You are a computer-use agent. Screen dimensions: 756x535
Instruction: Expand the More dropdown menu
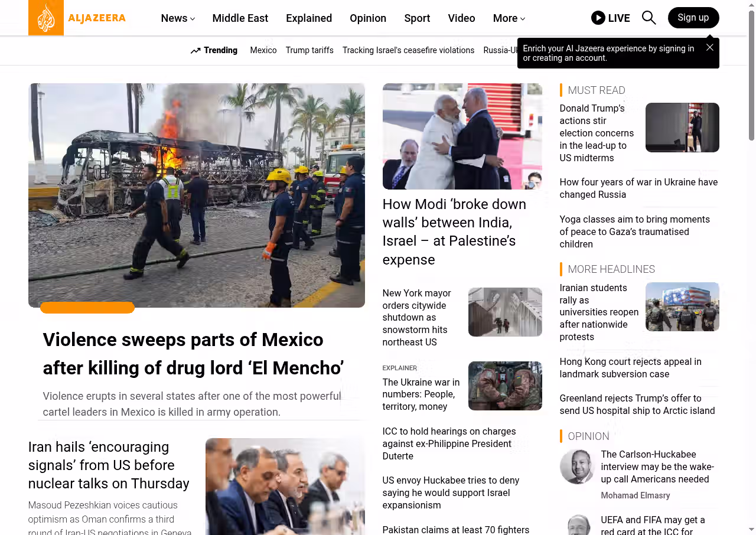[509, 18]
